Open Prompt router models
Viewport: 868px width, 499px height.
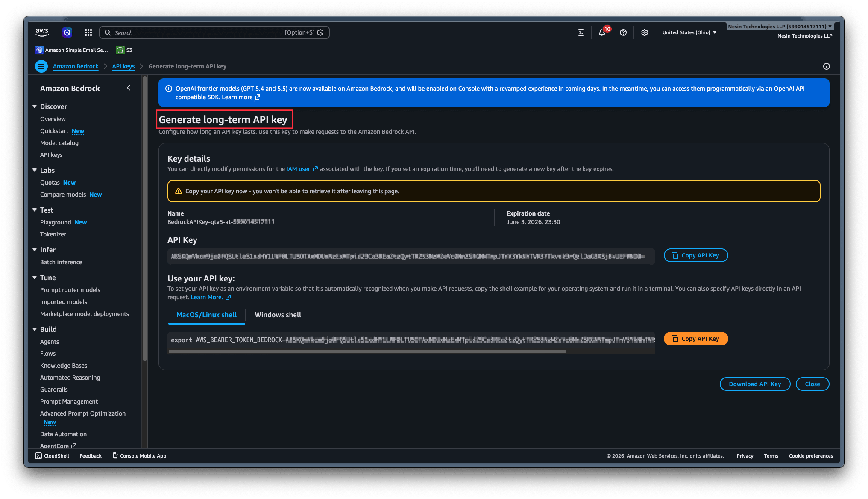(70, 290)
